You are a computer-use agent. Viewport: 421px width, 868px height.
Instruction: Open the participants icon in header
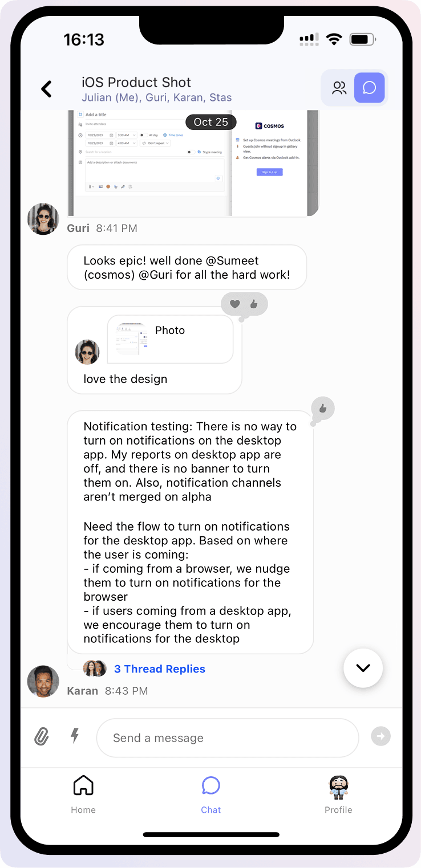(x=339, y=88)
